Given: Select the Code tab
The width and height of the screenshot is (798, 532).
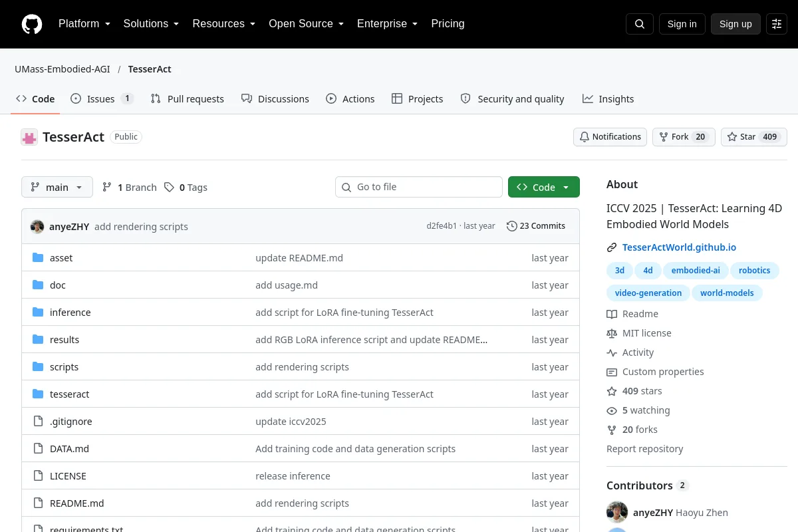Looking at the screenshot, I should [35, 99].
